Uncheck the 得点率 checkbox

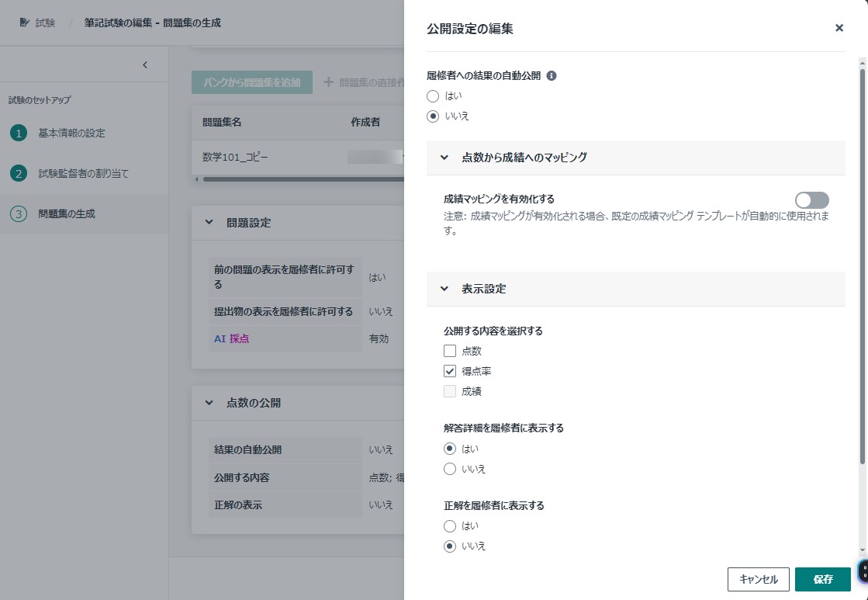coord(449,371)
